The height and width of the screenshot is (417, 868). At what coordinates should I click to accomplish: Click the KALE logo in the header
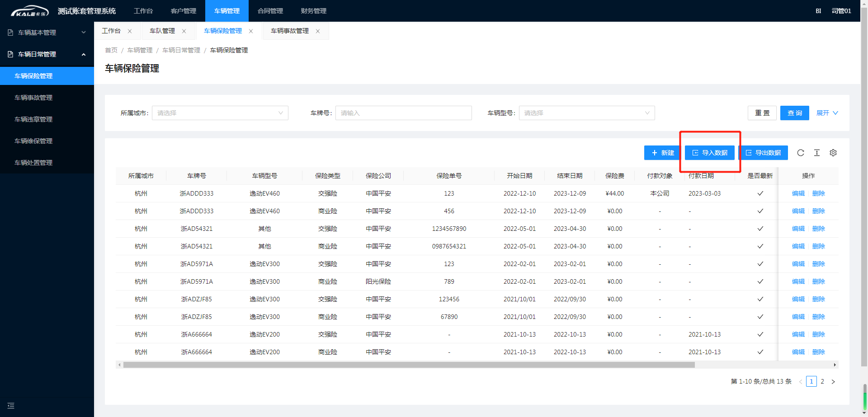click(x=29, y=11)
